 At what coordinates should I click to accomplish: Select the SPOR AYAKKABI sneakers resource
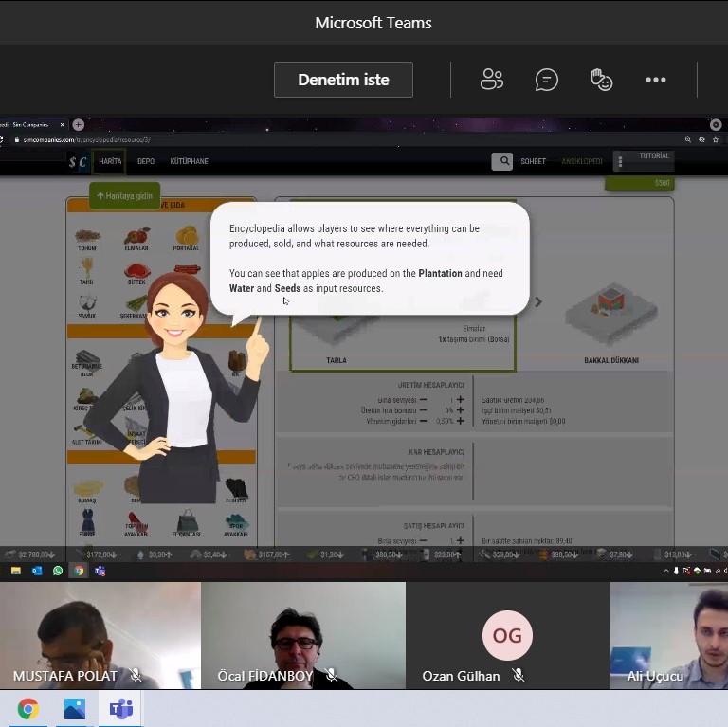[236, 525]
